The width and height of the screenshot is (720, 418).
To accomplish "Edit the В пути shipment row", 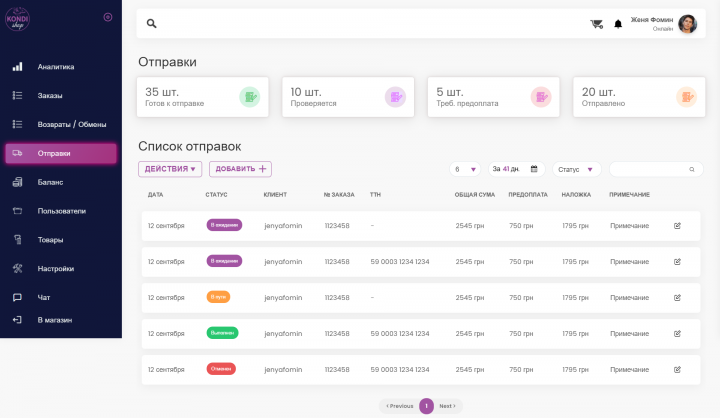I will 677,298.
